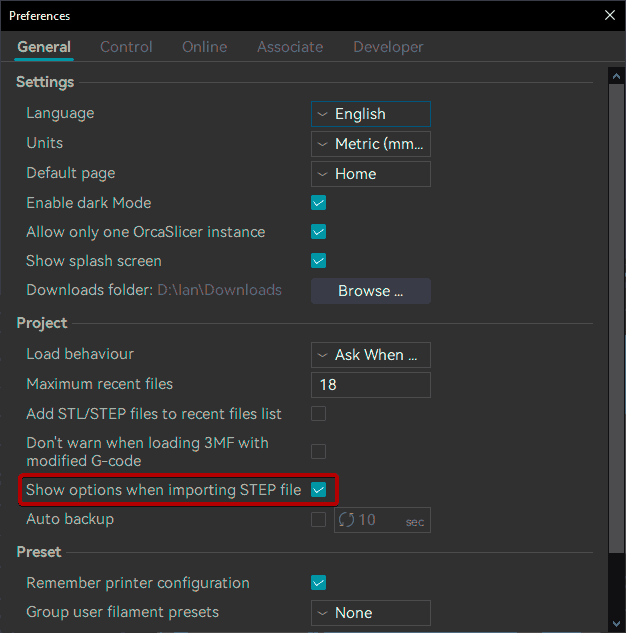Select the General tab

click(44, 47)
